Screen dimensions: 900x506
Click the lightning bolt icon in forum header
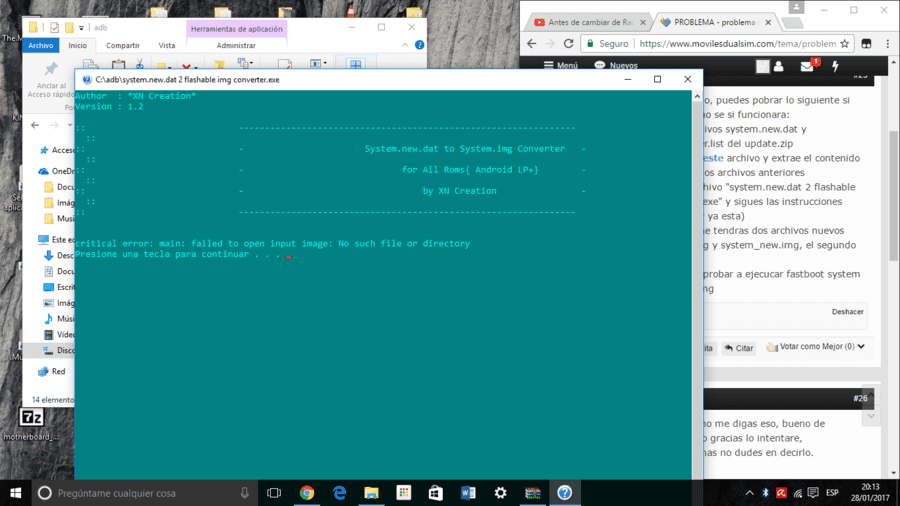tap(835, 66)
